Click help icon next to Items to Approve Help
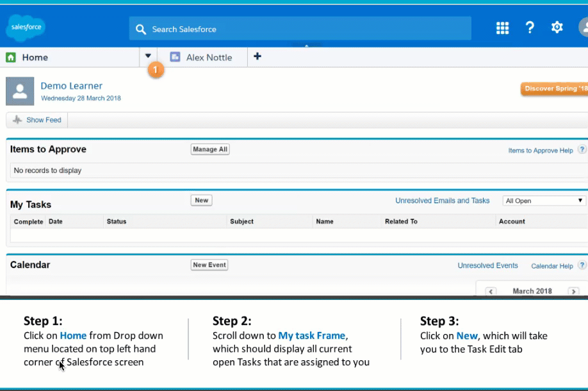588x391 pixels. pos(582,149)
